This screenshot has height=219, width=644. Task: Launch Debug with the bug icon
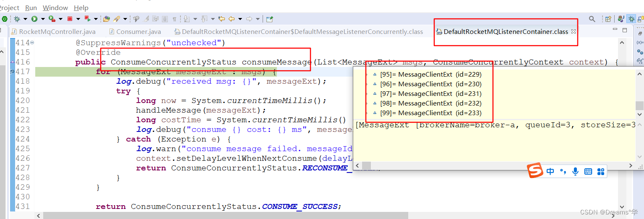point(17,19)
